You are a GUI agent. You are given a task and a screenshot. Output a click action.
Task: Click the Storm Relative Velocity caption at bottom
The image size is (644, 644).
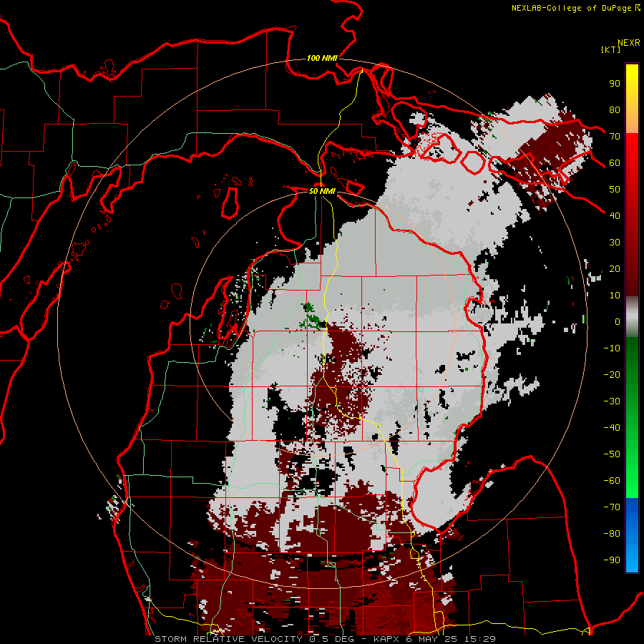click(325, 639)
